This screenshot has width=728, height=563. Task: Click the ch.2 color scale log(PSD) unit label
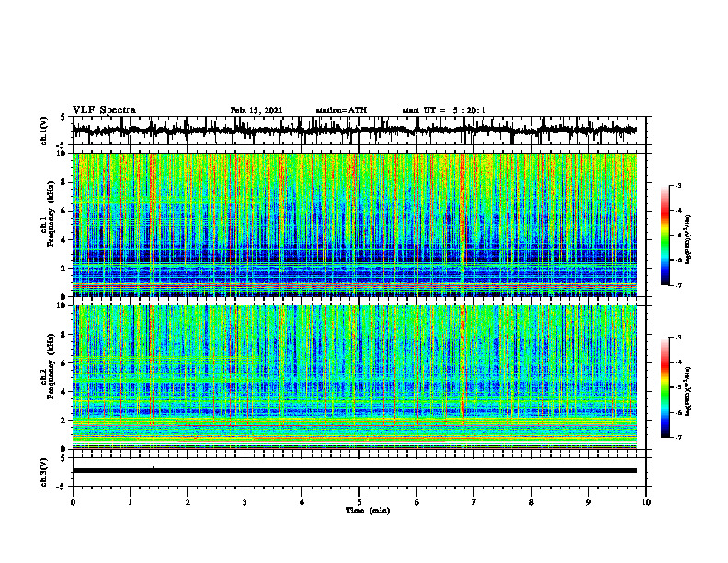click(688, 390)
